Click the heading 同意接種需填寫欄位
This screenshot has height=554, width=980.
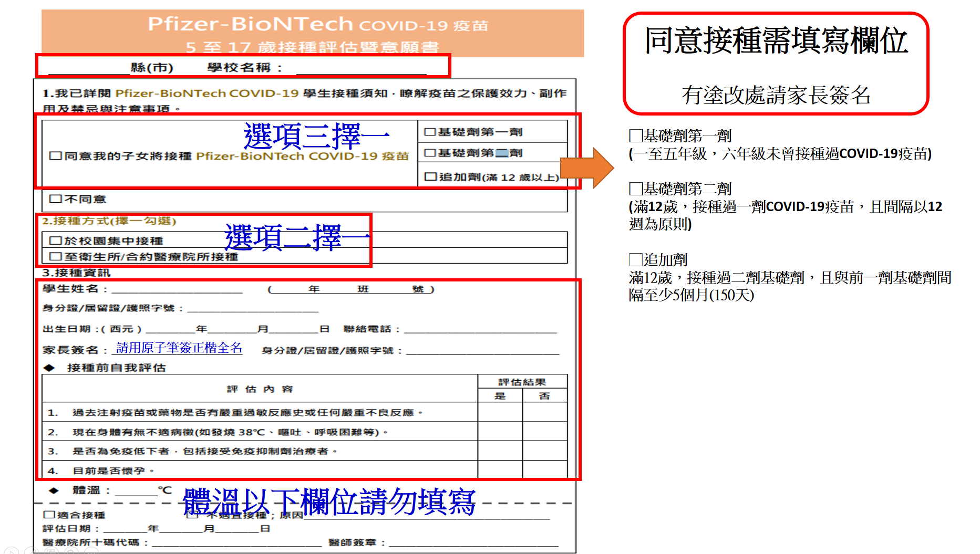(776, 40)
